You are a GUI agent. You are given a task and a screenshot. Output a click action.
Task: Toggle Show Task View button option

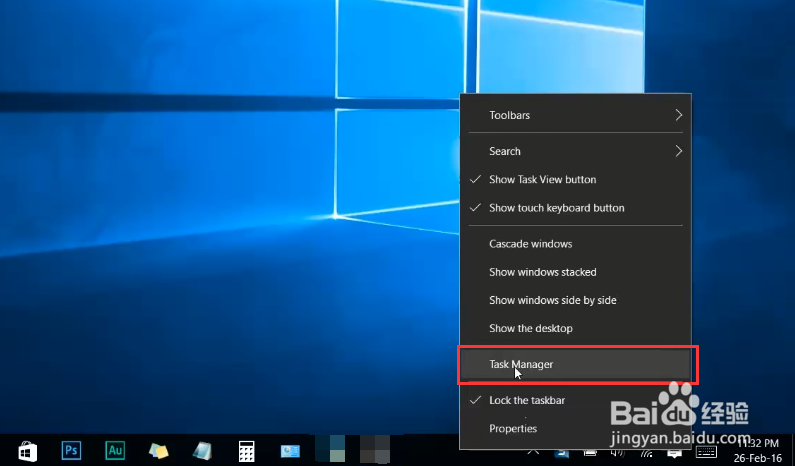point(575,180)
